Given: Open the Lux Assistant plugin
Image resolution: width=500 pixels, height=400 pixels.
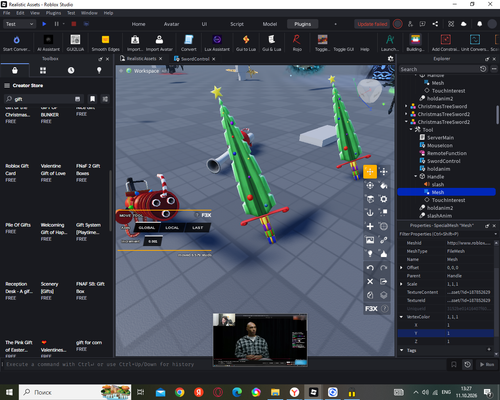Looking at the screenshot, I should tap(217, 43).
